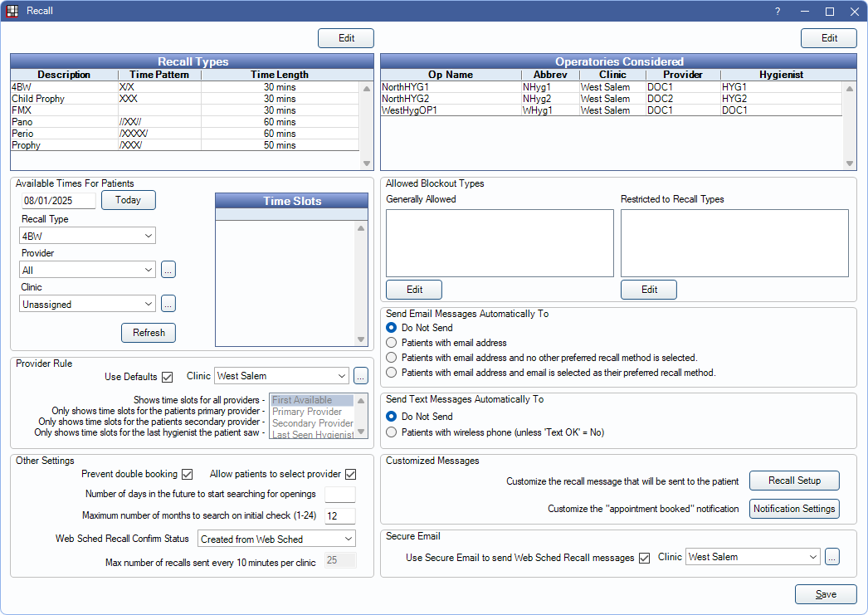Click the Recall window app icon
868x615 pixels.
pyautogui.click(x=12, y=11)
